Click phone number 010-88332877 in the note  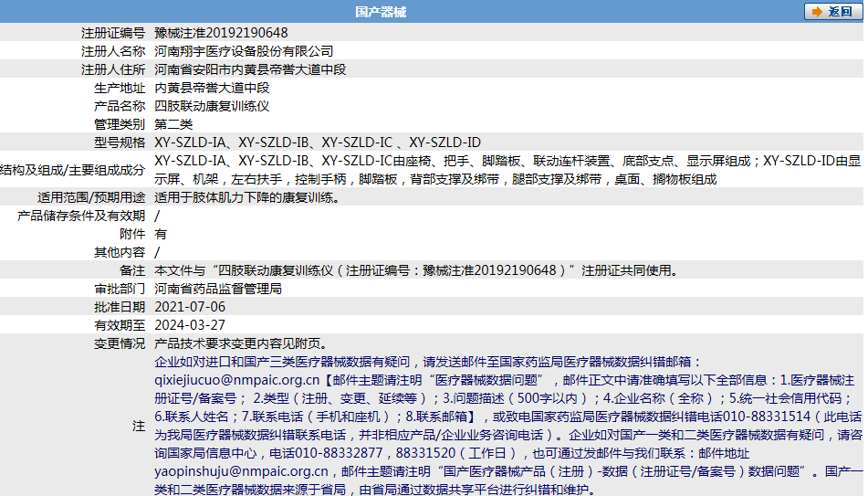pos(339,453)
